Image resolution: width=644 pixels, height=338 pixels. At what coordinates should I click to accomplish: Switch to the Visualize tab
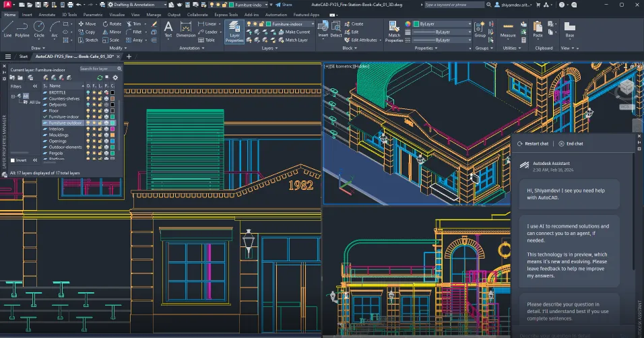(x=117, y=15)
